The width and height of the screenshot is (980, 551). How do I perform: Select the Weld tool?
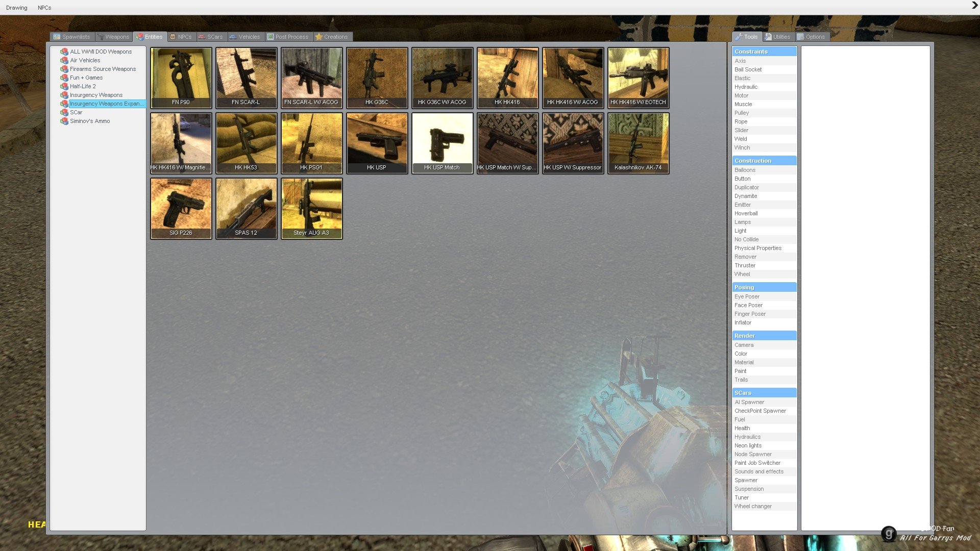[764, 139]
